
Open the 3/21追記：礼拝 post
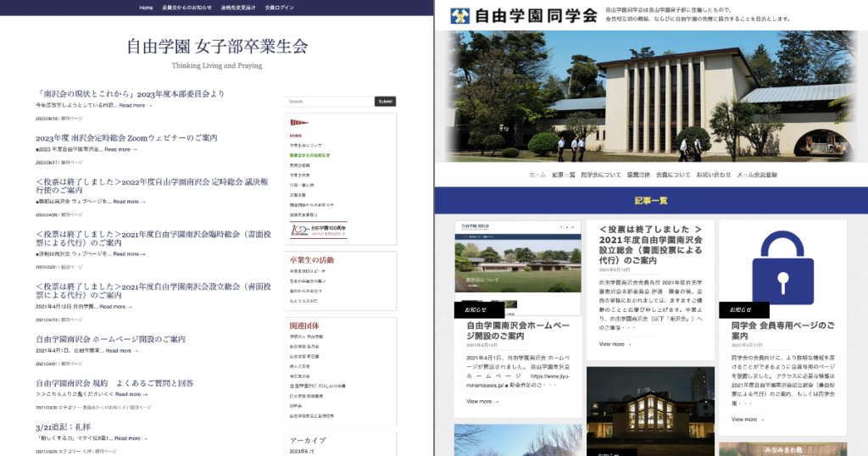coord(63,427)
